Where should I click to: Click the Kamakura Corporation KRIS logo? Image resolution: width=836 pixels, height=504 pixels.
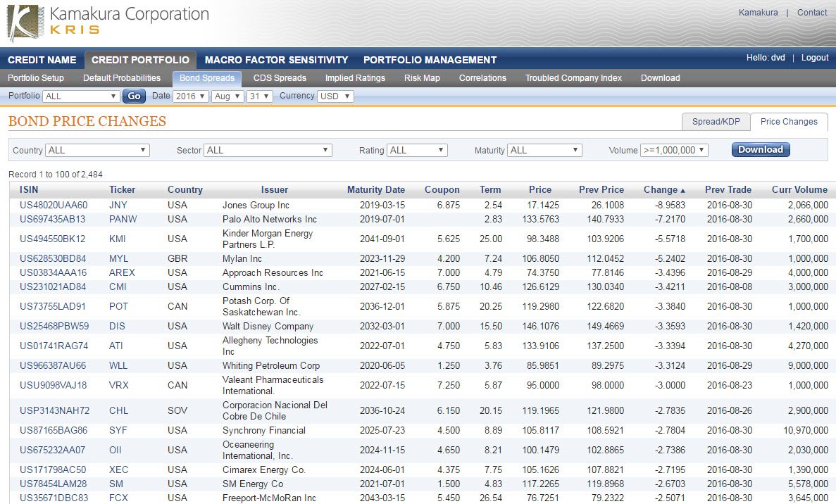pos(108,23)
